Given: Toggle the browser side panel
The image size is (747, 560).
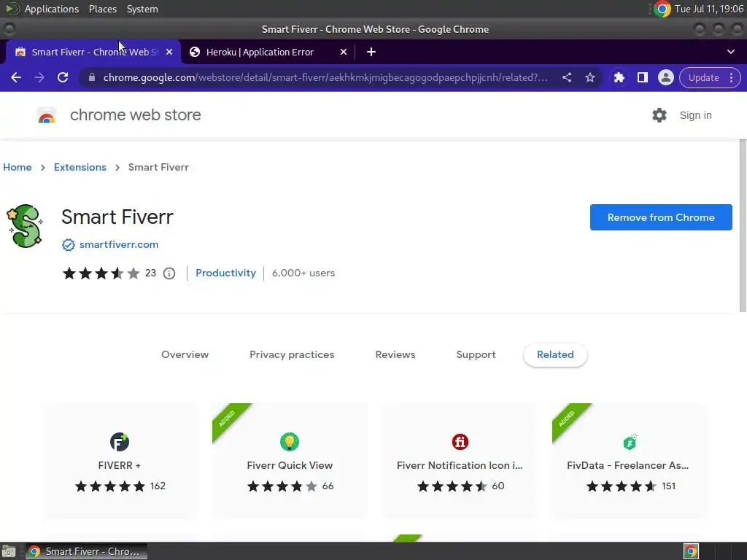Looking at the screenshot, I should click(x=642, y=77).
